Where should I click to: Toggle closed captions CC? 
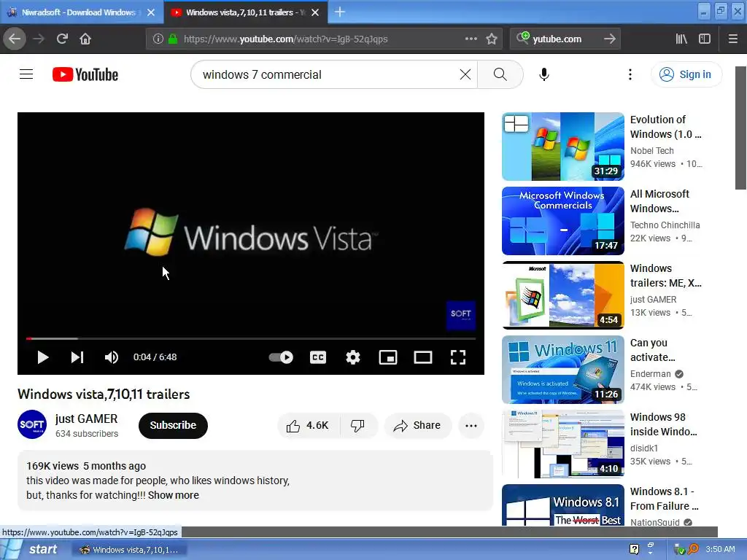pos(318,357)
